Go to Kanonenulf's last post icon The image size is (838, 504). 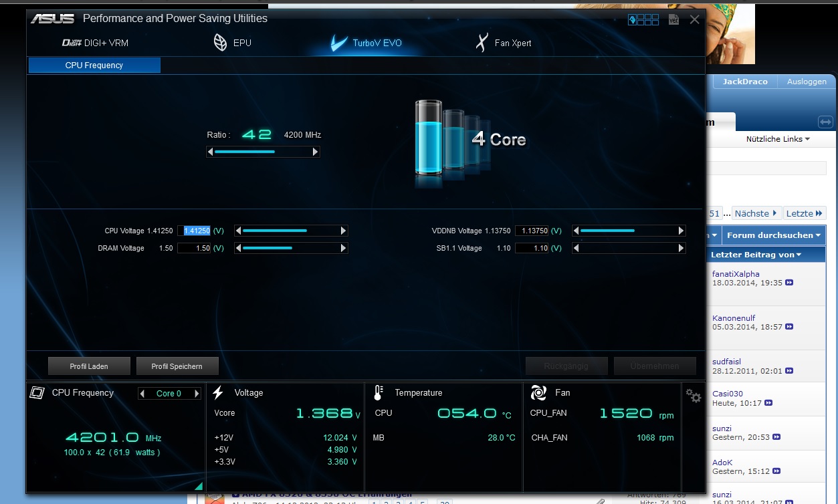click(x=789, y=328)
